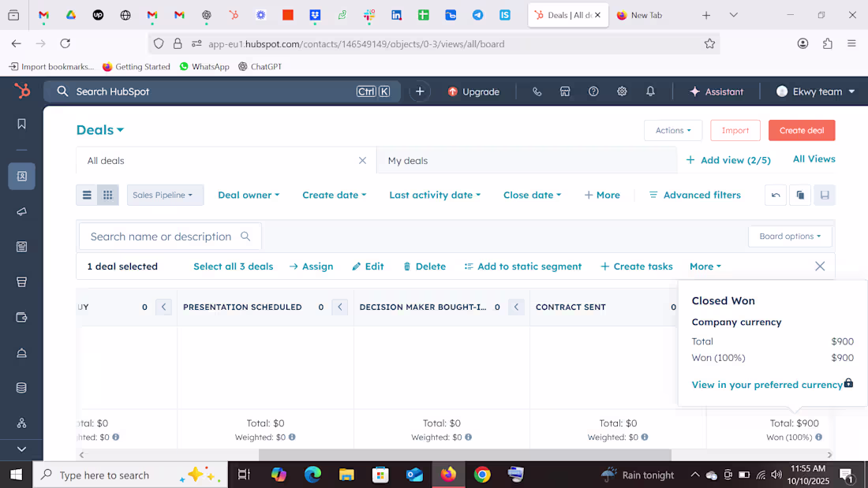
Task: Open the Deal owner filter dropdown
Action: coord(249,195)
